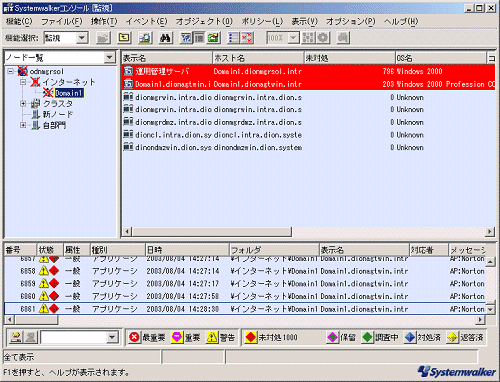Open the ノード一覧 tree dropdown
The height and width of the screenshot is (382, 500).
pyautogui.click(x=109, y=58)
